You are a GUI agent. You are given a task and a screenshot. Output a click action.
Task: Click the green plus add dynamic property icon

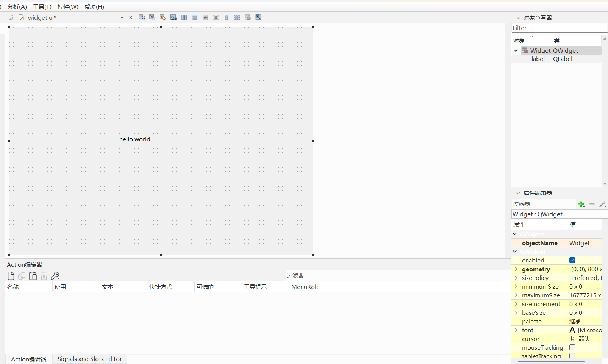tap(581, 204)
